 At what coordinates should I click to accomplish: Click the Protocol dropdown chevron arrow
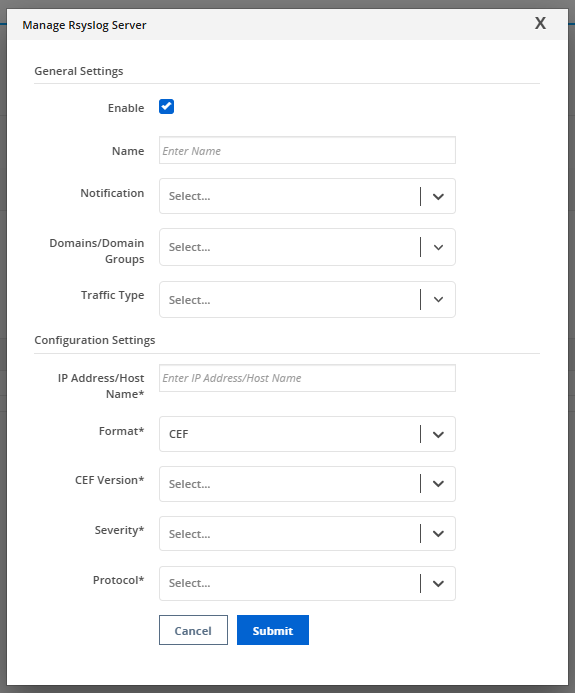point(438,584)
